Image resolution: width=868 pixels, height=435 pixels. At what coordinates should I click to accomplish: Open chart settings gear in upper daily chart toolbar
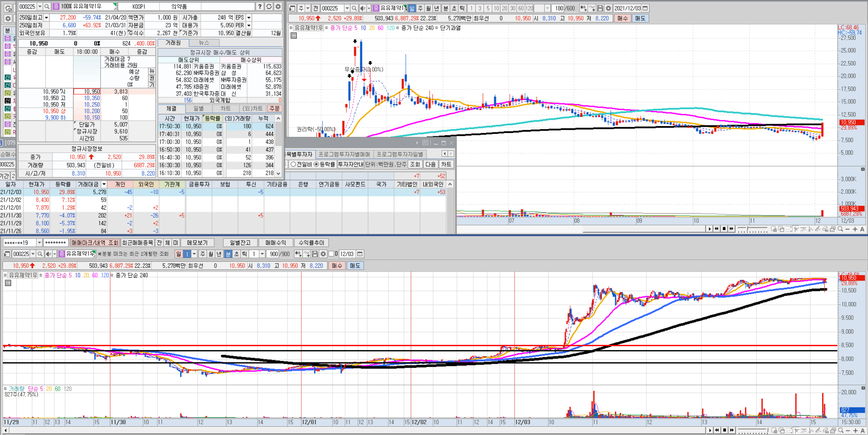point(608,8)
